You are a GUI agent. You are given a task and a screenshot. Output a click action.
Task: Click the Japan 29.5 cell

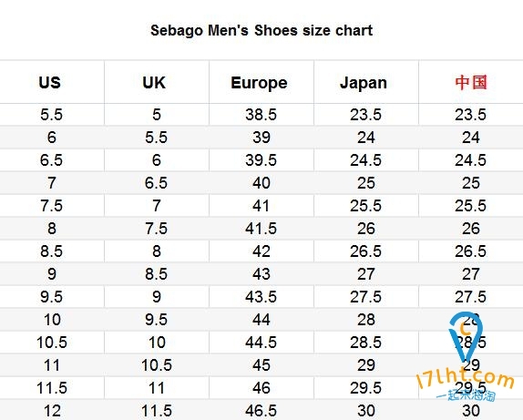point(366,387)
